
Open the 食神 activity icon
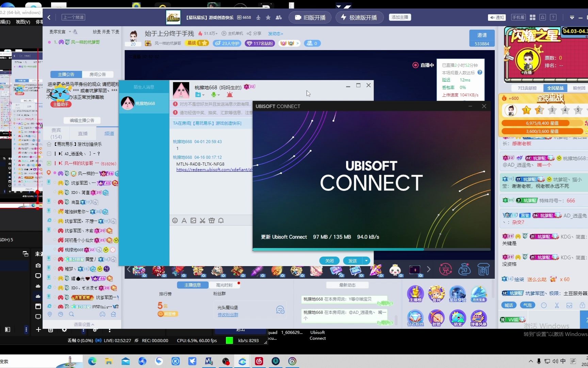(x=437, y=294)
